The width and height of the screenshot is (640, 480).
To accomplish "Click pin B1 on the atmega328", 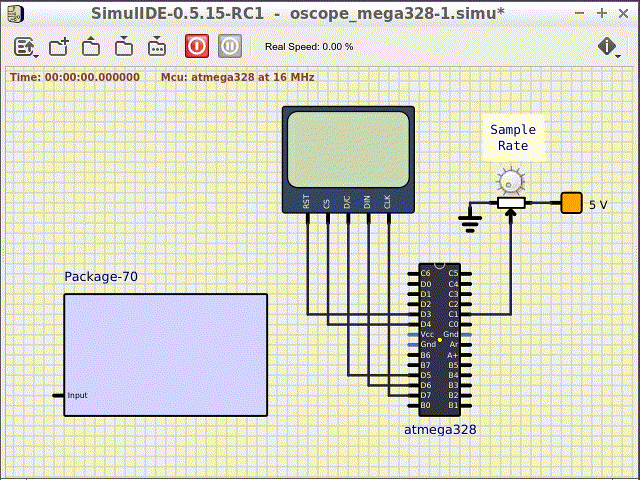I will (x=466, y=406).
